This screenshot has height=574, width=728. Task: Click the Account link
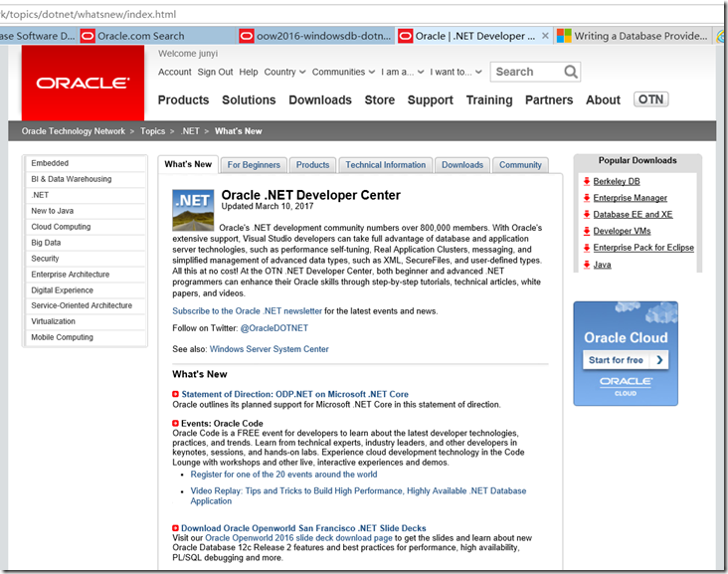pyautogui.click(x=175, y=72)
